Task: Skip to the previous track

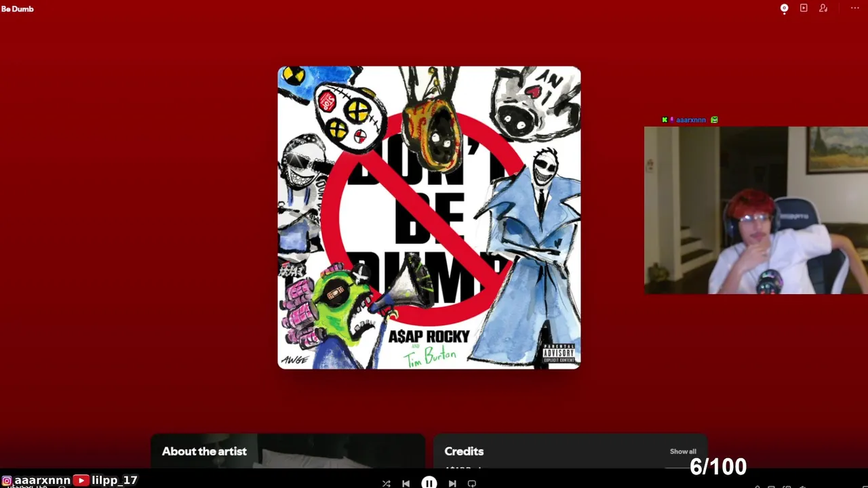Action: [406, 483]
